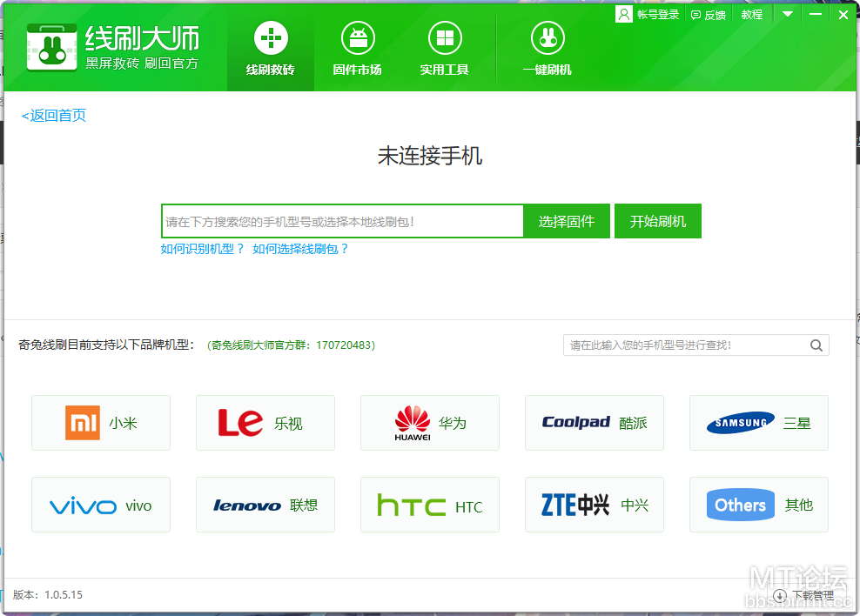Select the Xiaomi 小米 brand tile
Image resolution: width=860 pixels, height=616 pixels.
(101, 423)
